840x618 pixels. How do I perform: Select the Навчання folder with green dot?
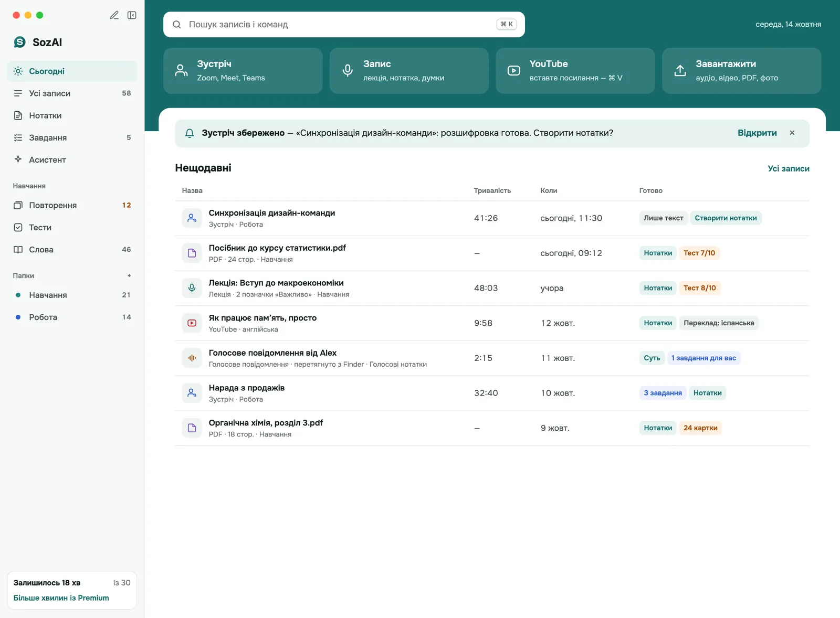(x=72, y=295)
